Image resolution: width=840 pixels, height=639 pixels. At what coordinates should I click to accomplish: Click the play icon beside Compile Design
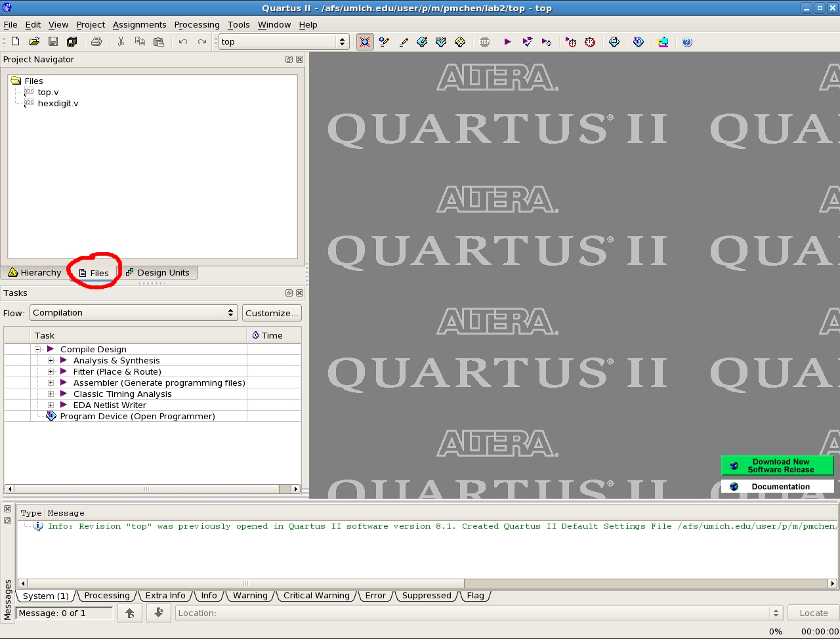pos(50,349)
